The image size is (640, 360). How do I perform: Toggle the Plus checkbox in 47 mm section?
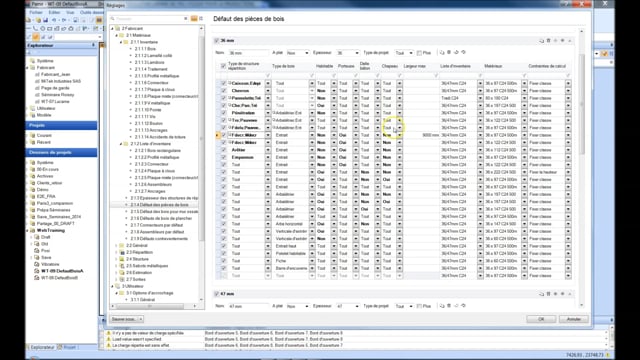419,306
